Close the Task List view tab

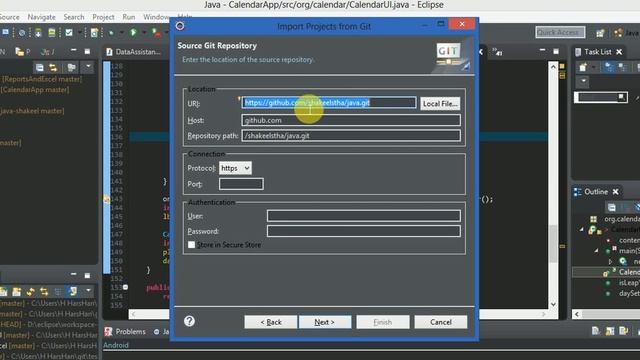click(x=619, y=52)
